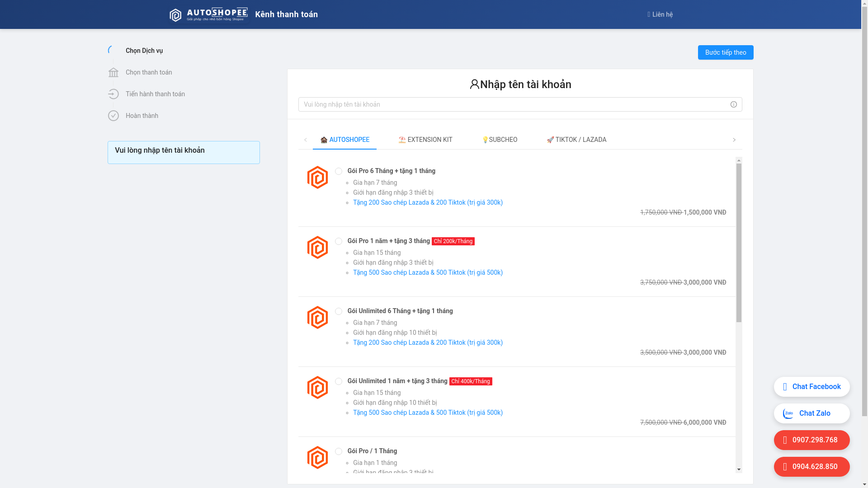Select the Gói Unlimited 1 năm radio option
The height and width of the screenshot is (488, 868).
(x=339, y=381)
